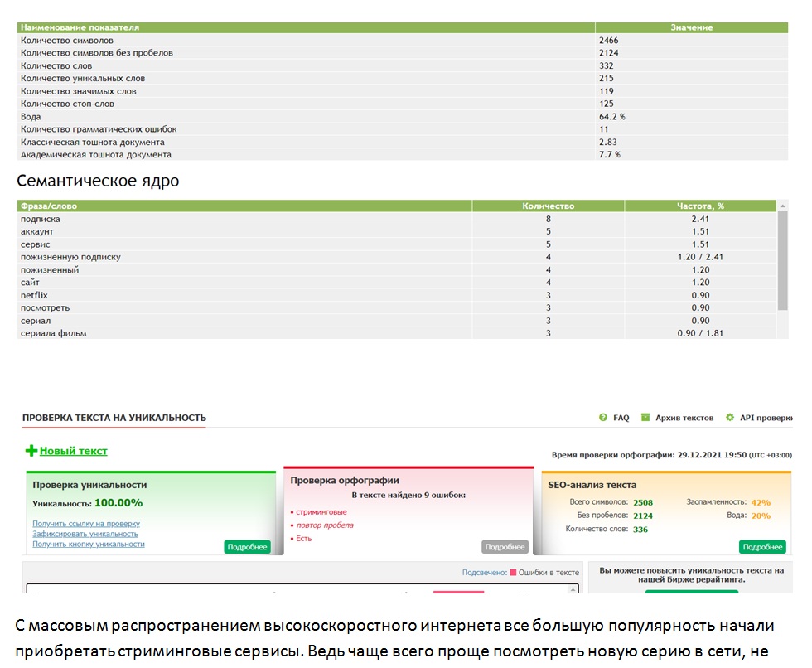Viewport: 812px width, 668px height.
Task: Click the scroll arrow of the checked text box
Action: tap(573, 590)
